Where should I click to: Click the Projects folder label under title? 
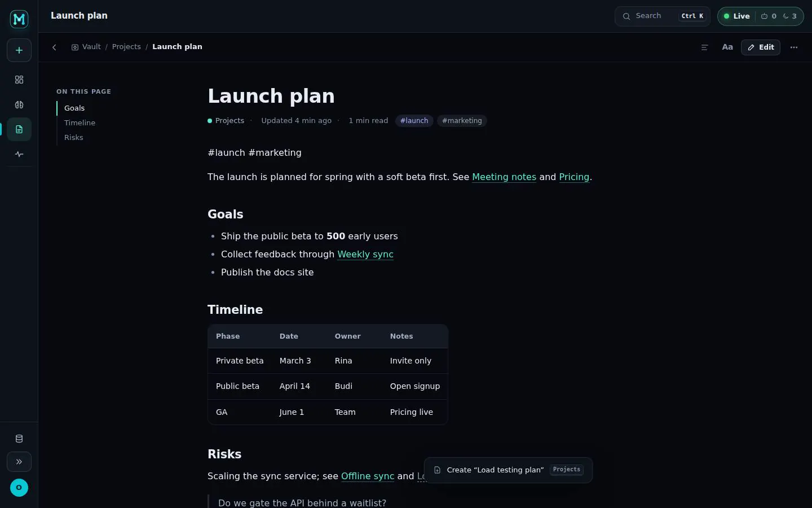tap(226, 121)
